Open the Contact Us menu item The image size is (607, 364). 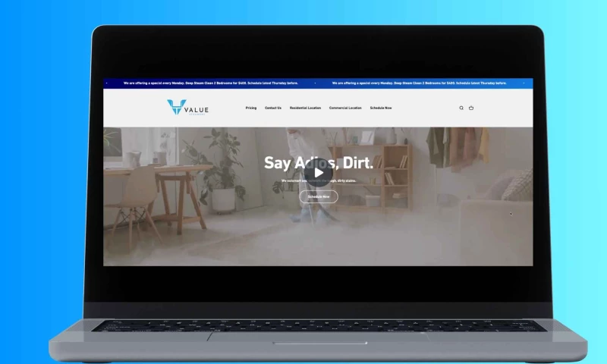click(273, 108)
